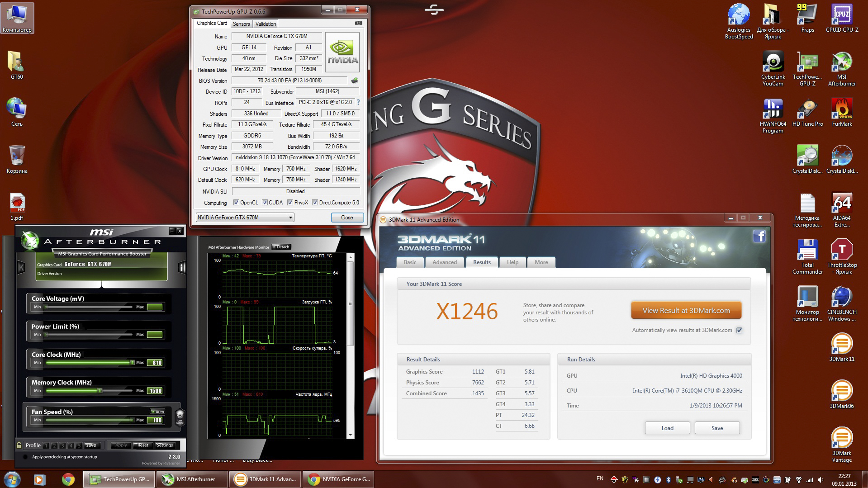Screen dimensions: 868x488
Task: Click the Load button in 3DMark 11
Action: tap(667, 428)
